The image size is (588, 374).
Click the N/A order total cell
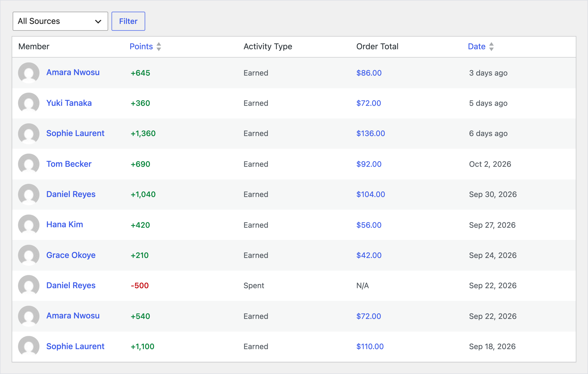362,285
